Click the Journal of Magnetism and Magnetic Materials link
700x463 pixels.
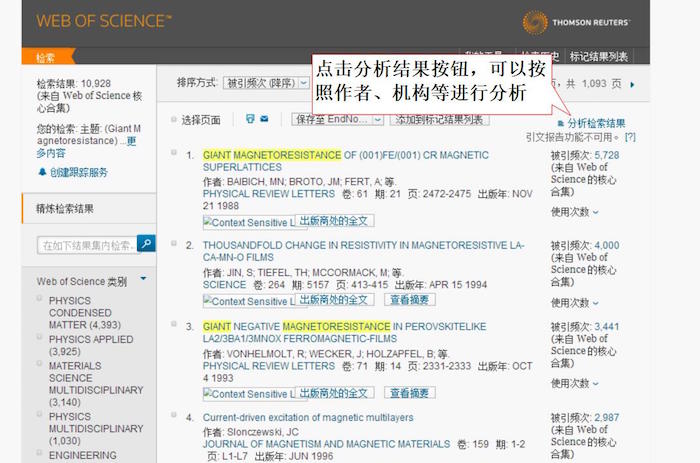click(326, 444)
